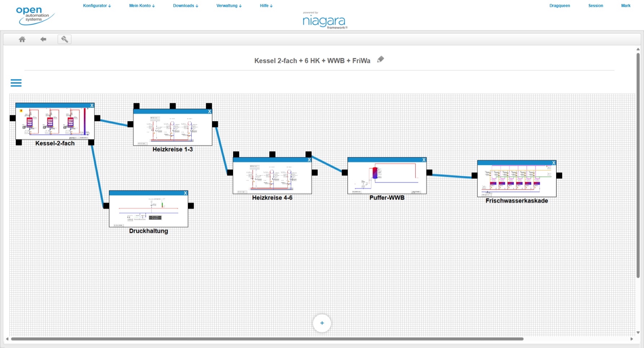This screenshot has height=348, width=644.
Task: Expand the Mein Konto dropdown menu
Action: click(142, 6)
